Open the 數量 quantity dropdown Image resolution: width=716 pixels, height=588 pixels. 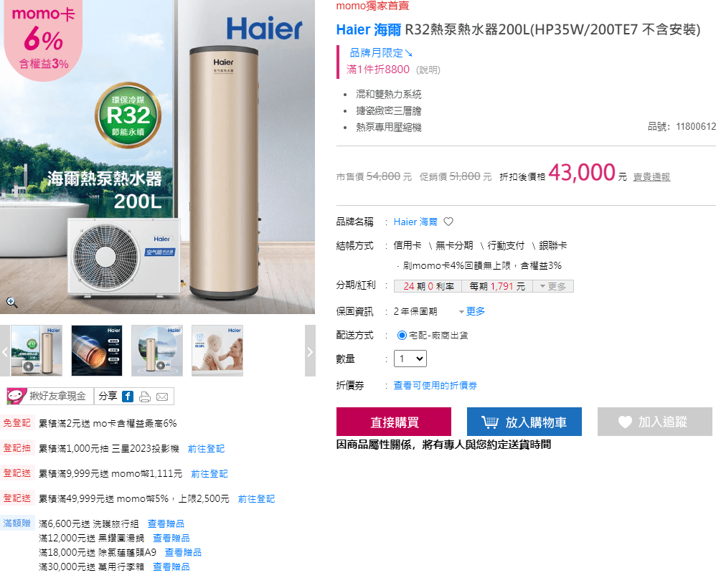pos(410,359)
